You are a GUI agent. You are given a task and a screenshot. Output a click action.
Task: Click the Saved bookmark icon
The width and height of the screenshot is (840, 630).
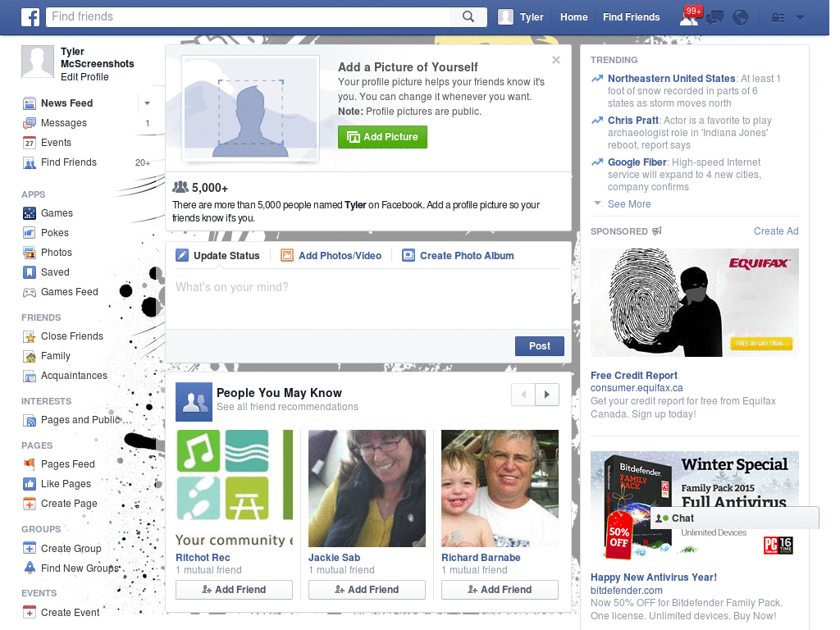tap(30, 272)
